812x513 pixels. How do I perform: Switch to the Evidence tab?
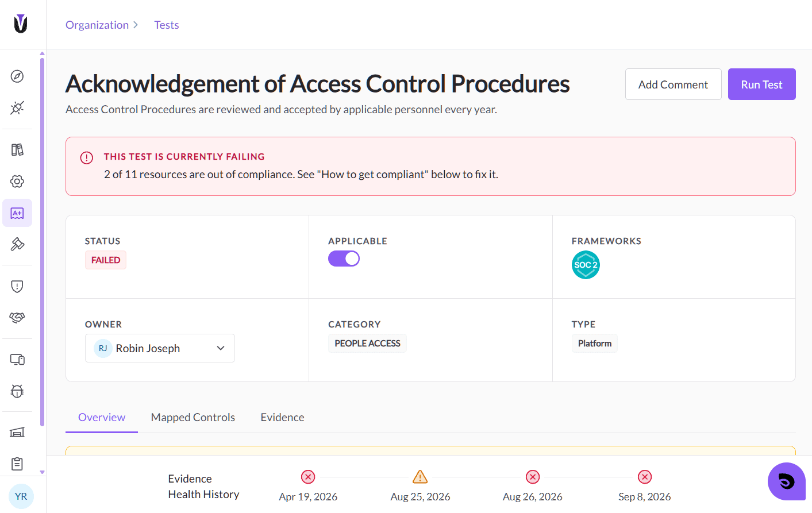click(282, 418)
